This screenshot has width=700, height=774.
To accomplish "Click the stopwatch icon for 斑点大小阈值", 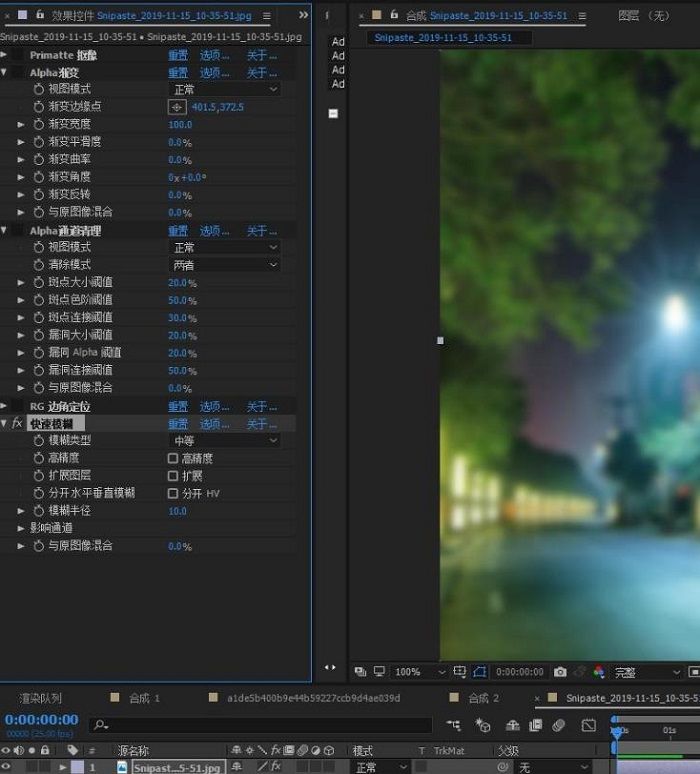I will (x=39, y=283).
